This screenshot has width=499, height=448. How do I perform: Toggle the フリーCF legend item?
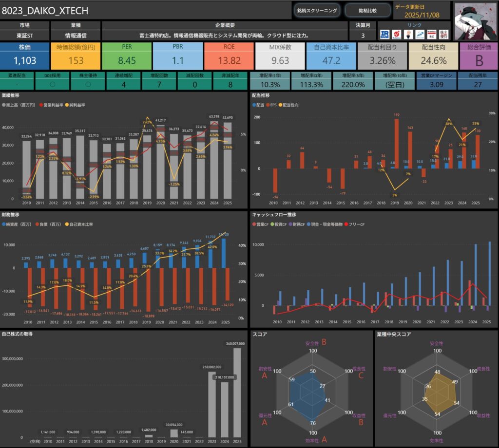click(356, 224)
